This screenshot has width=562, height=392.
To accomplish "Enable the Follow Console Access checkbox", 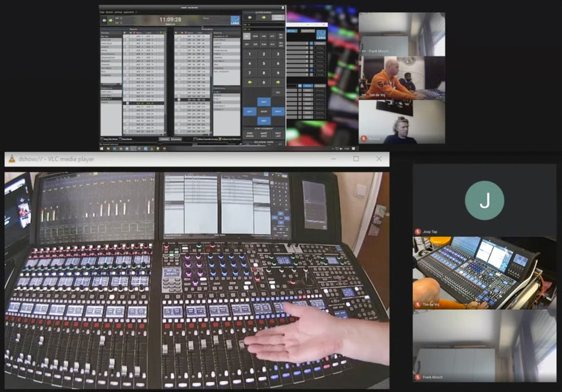I will (x=195, y=139).
